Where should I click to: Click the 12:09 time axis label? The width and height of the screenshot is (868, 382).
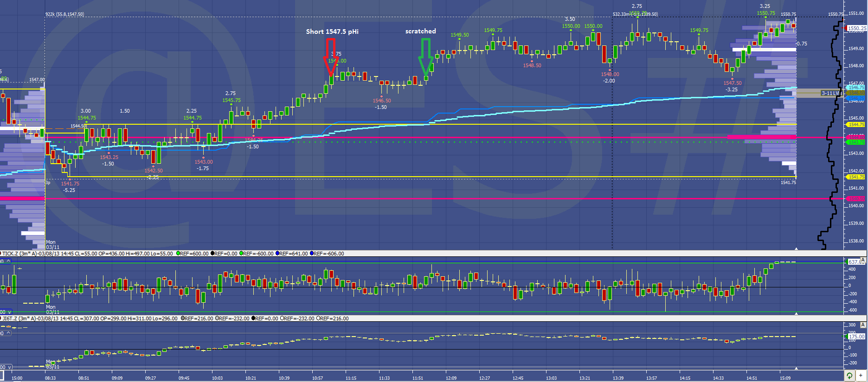pos(451,378)
